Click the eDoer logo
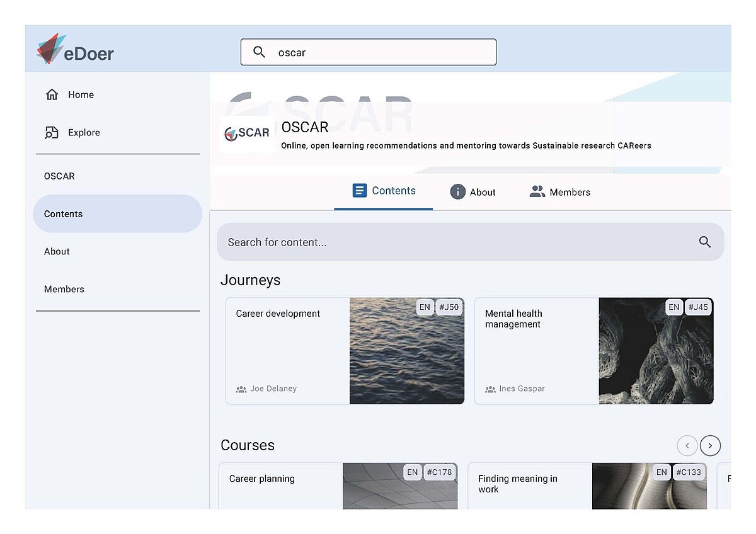Viewport: 756px width, 534px height. pos(75,50)
